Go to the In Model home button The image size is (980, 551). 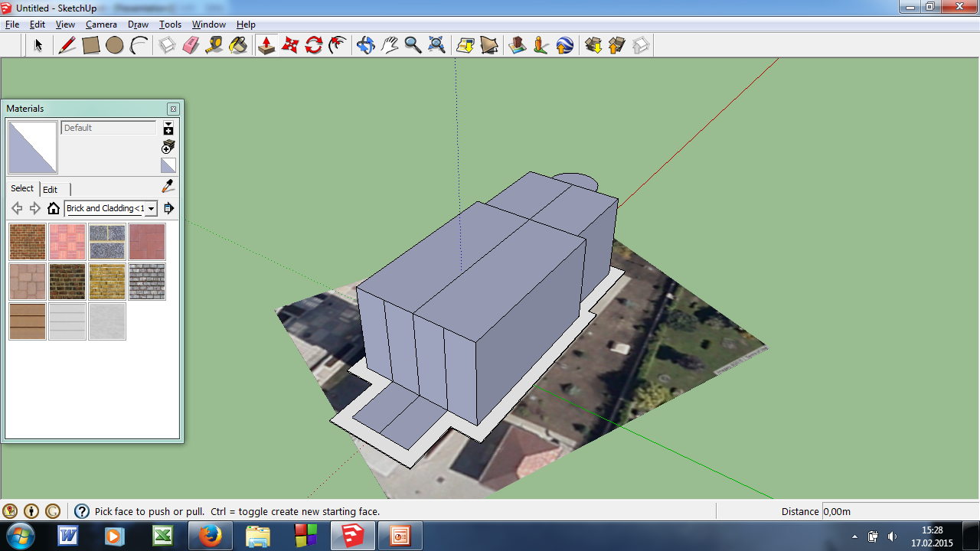pyautogui.click(x=54, y=208)
